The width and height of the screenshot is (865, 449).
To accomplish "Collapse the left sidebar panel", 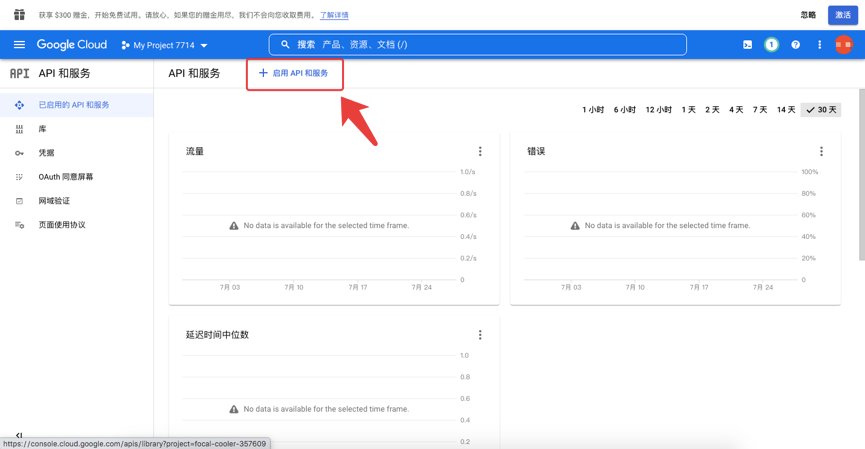I will (19, 435).
